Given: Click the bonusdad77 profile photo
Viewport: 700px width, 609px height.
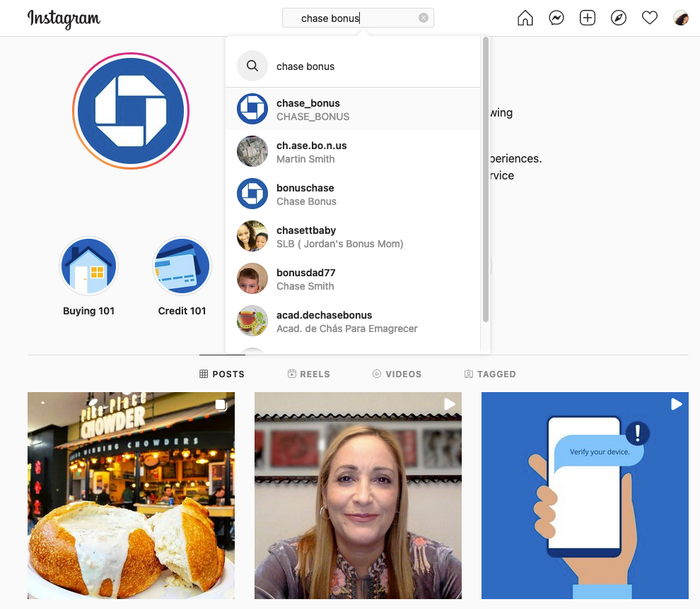Looking at the screenshot, I should [252, 278].
